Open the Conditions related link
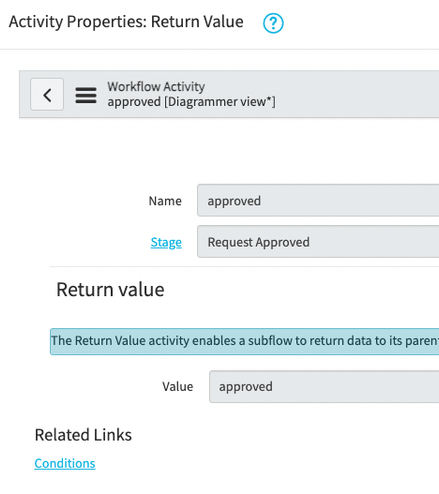Viewport: 439px width, 494px height. pos(65,463)
